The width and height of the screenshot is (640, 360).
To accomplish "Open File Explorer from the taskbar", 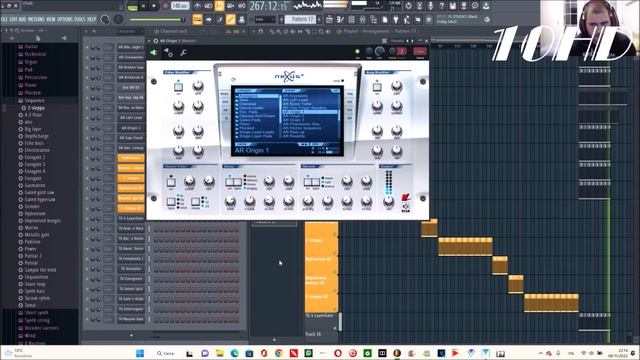I will pos(220,353).
